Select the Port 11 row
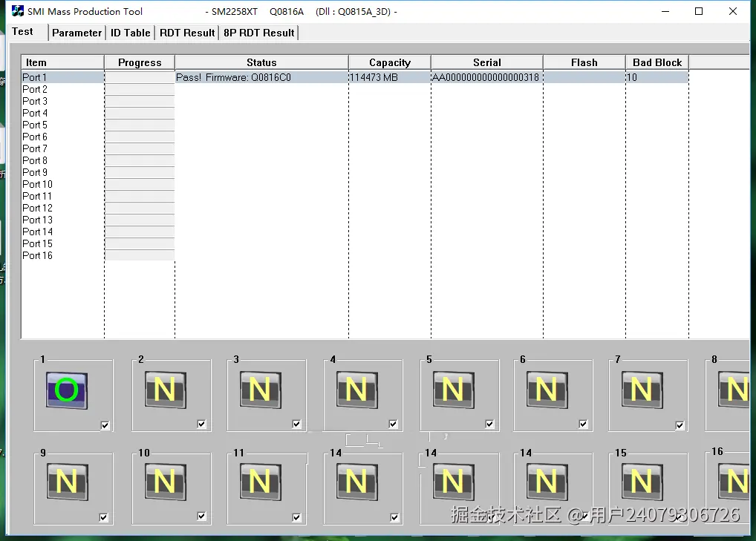The image size is (756, 541). click(x=36, y=196)
